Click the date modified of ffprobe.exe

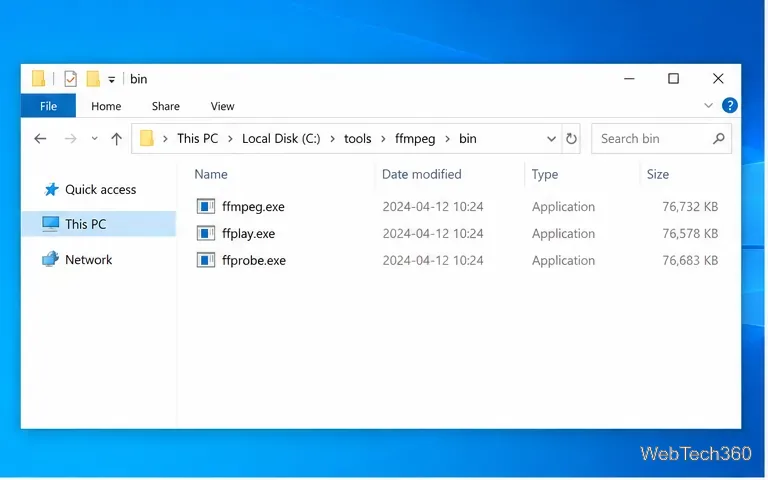point(433,261)
